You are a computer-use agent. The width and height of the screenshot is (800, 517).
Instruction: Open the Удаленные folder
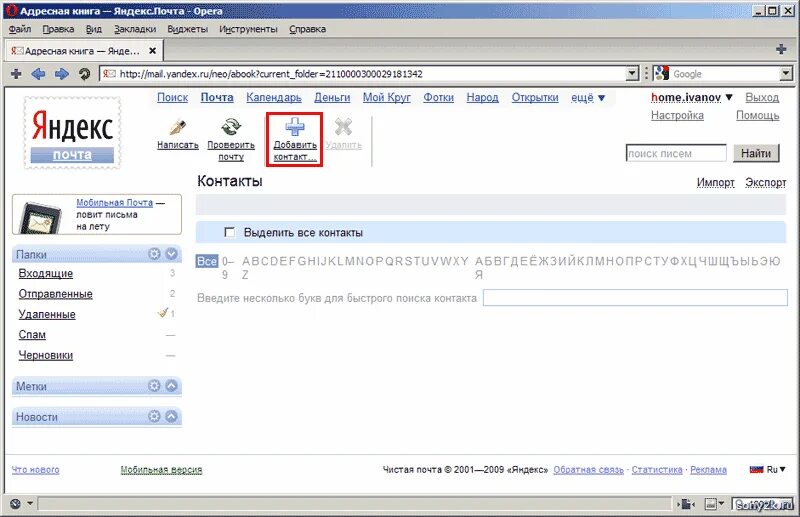pos(47,314)
